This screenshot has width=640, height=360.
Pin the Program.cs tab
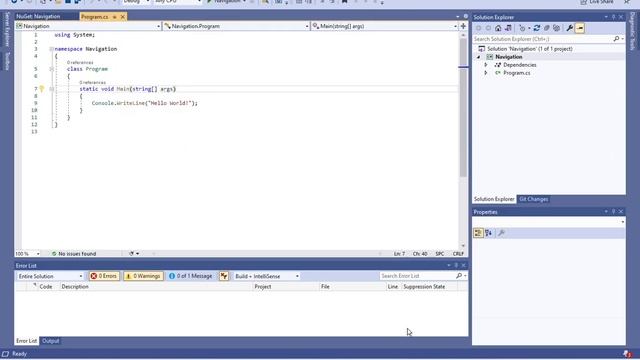[115, 17]
